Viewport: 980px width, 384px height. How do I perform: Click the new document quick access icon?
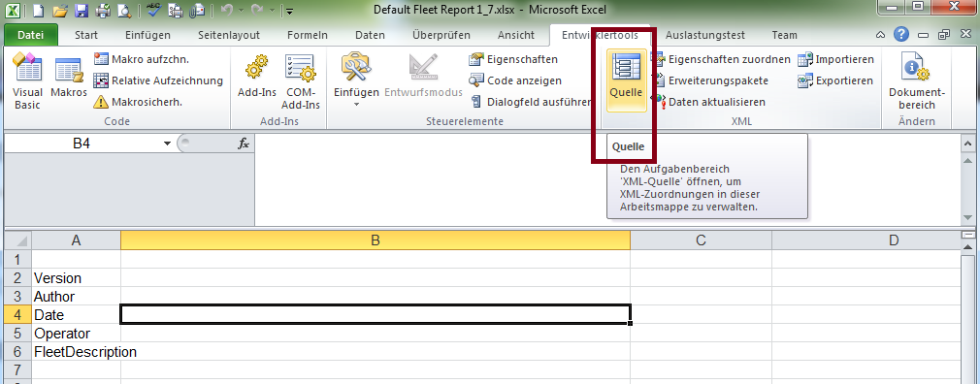tap(39, 10)
